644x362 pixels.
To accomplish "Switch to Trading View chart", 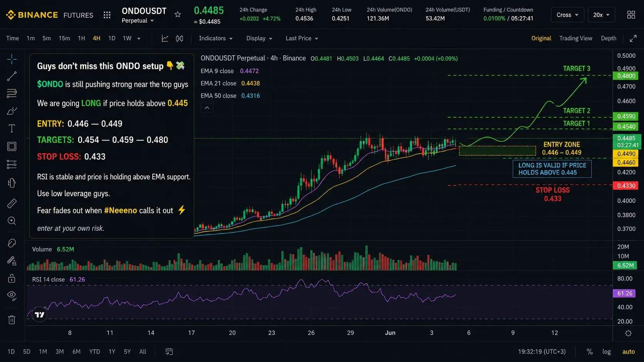I will pos(576,38).
